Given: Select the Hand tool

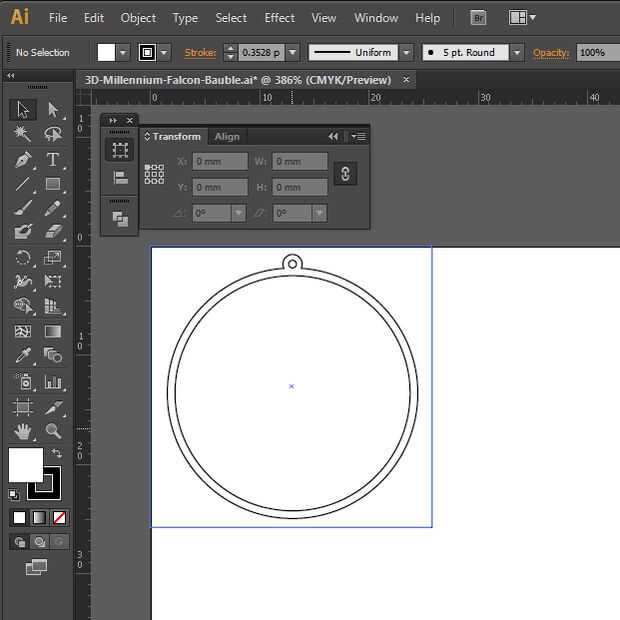Looking at the screenshot, I should click(x=23, y=431).
